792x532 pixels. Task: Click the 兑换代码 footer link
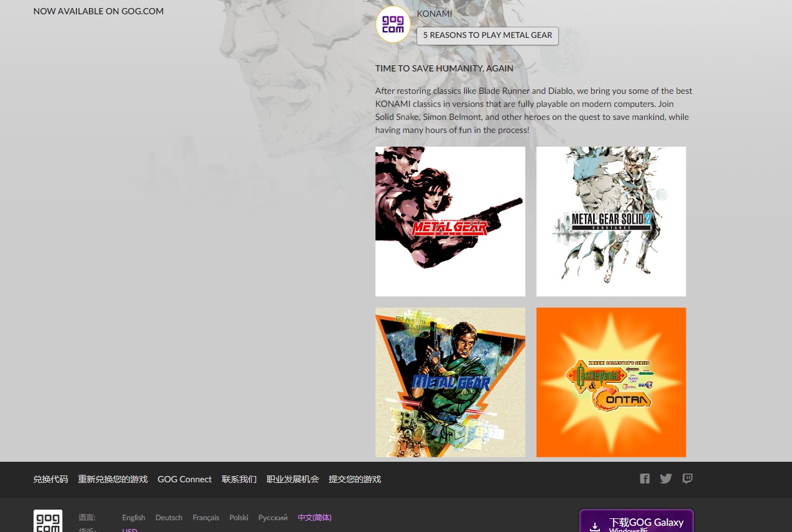(x=50, y=479)
